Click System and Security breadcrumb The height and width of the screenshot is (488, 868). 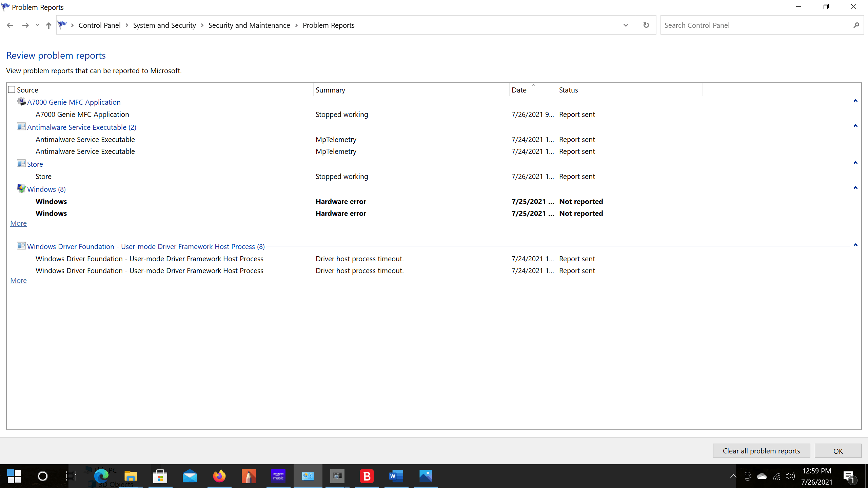coord(164,25)
